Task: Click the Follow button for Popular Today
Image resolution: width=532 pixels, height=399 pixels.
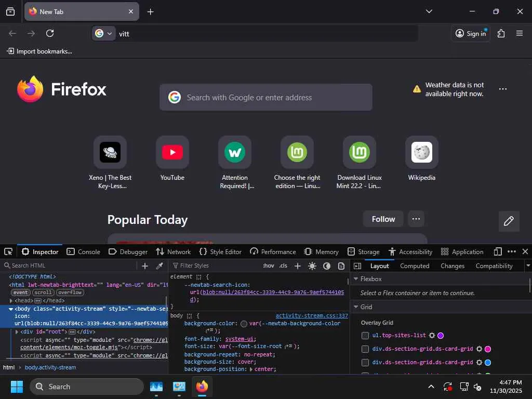Action: (383, 219)
